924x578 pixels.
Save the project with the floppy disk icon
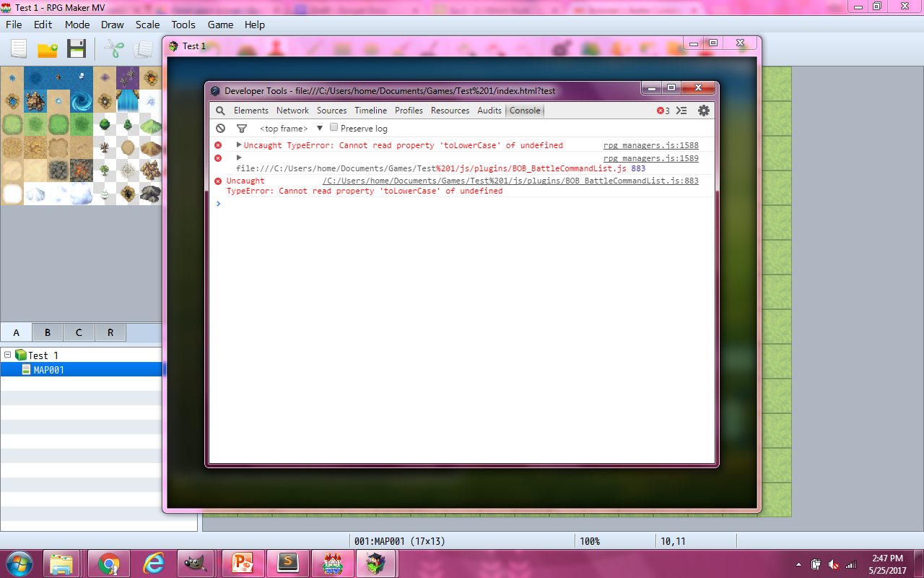(x=77, y=49)
